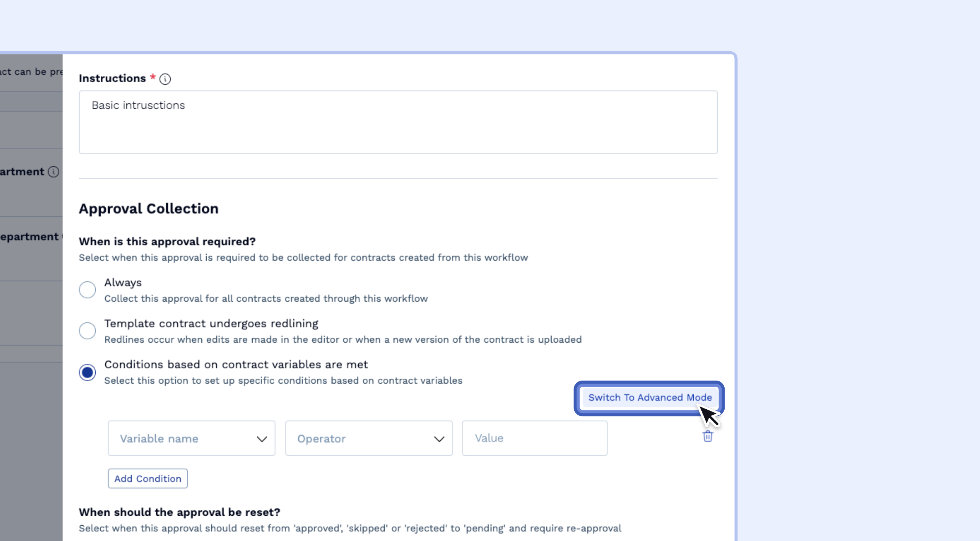Click the info icon in the dimmed left panel
This screenshot has width=980, height=541.
(x=54, y=172)
